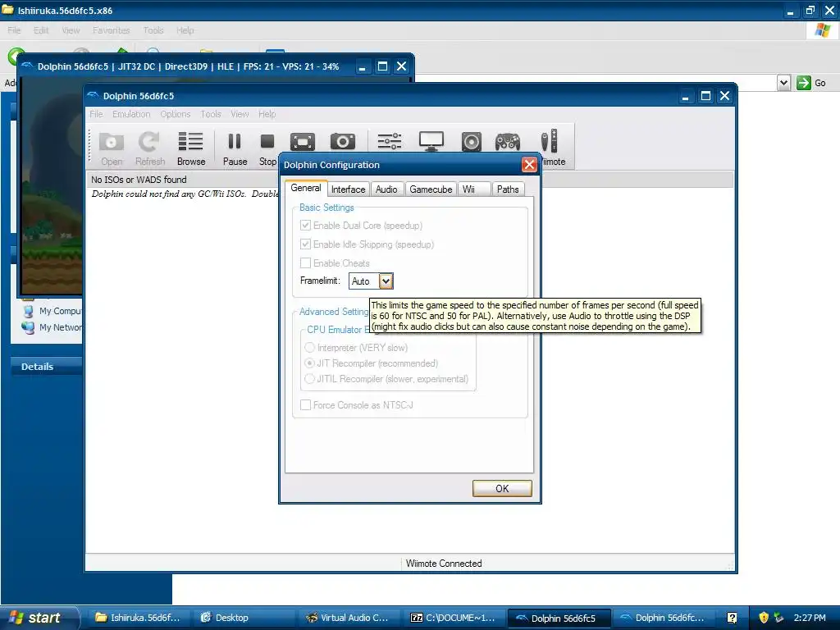The width and height of the screenshot is (840, 630).
Task: Select JITIL Recompiler experimental option
Action: [x=309, y=379]
